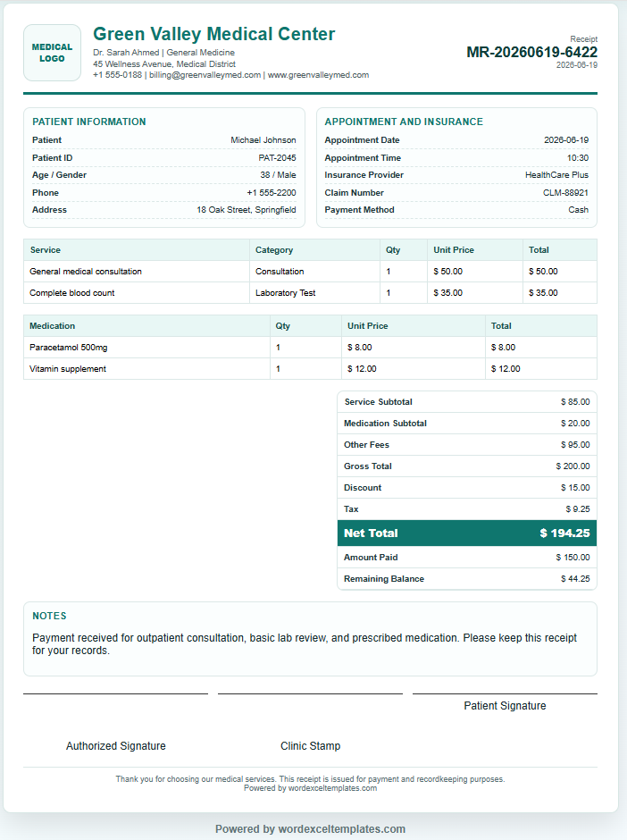The image size is (627, 840).
Task: Click the Net Total $ 194.25 bar
Action: 467,533
